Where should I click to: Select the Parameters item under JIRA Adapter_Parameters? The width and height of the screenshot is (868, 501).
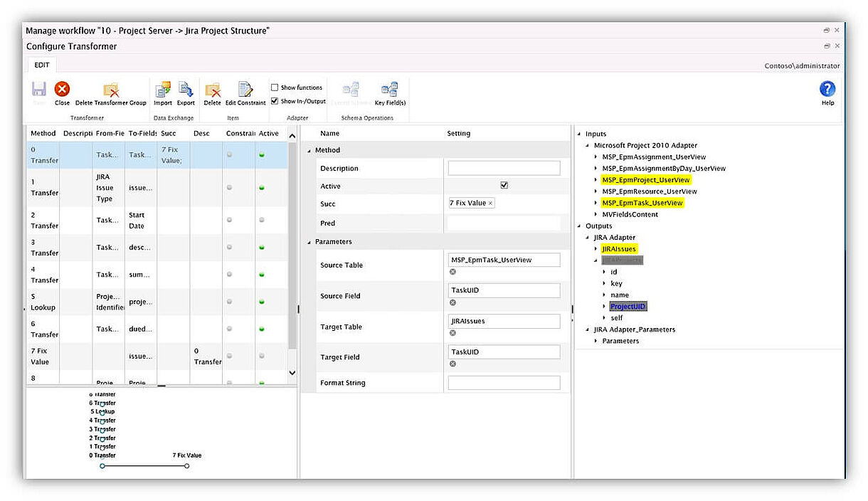click(620, 341)
